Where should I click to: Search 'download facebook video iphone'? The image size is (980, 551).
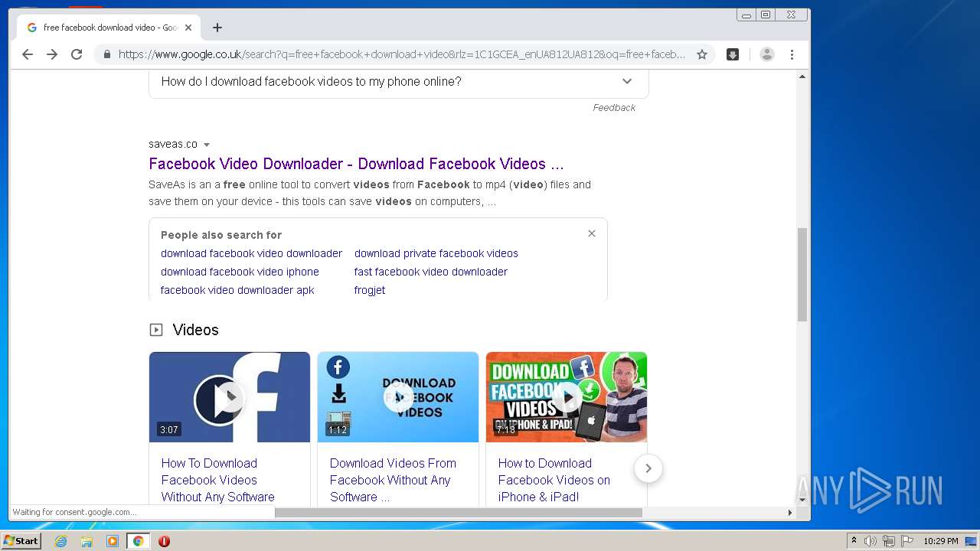click(x=240, y=272)
